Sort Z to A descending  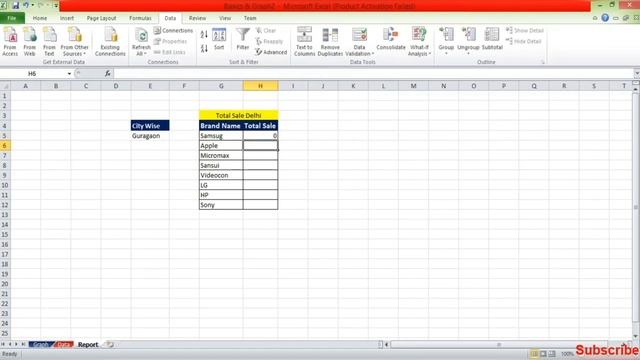(204, 48)
